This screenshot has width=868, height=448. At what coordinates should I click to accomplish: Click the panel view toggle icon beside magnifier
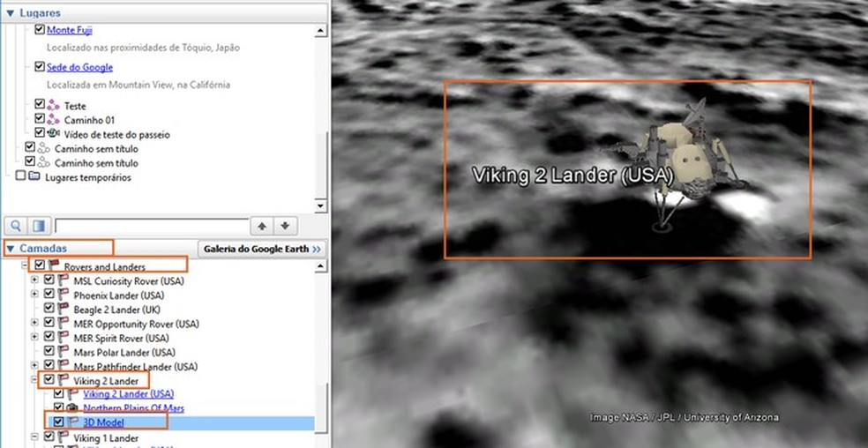(x=39, y=226)
